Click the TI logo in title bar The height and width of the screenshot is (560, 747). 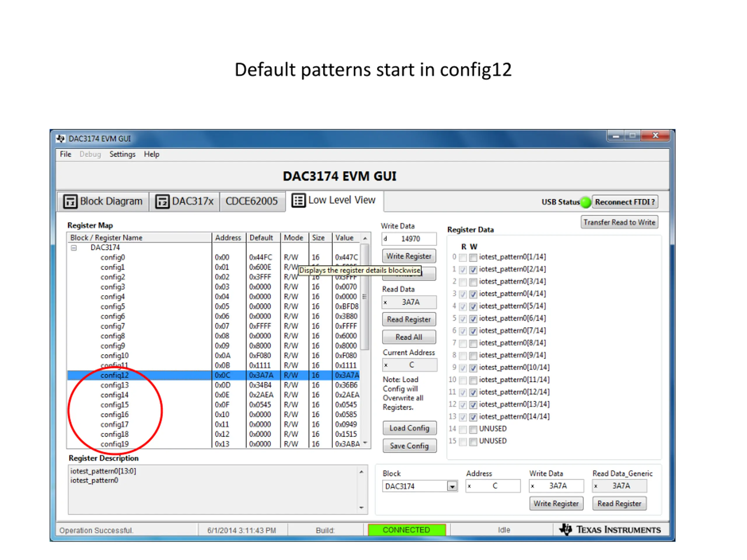[61, 139]
